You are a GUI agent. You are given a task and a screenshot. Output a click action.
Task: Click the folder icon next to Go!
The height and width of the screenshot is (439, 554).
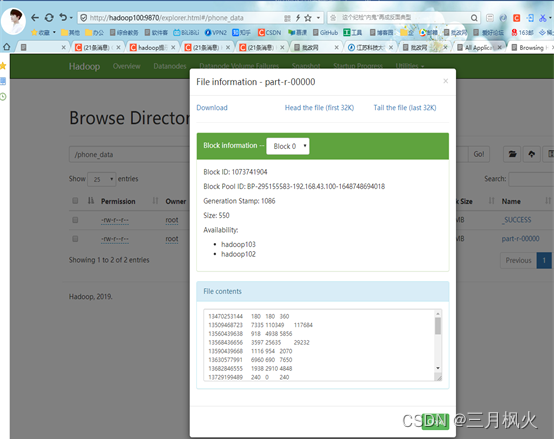512,154
